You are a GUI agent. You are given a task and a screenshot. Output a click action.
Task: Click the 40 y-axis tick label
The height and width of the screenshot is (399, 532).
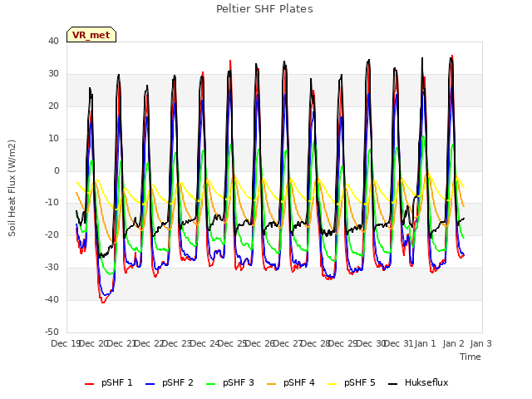tap(53, 41)
